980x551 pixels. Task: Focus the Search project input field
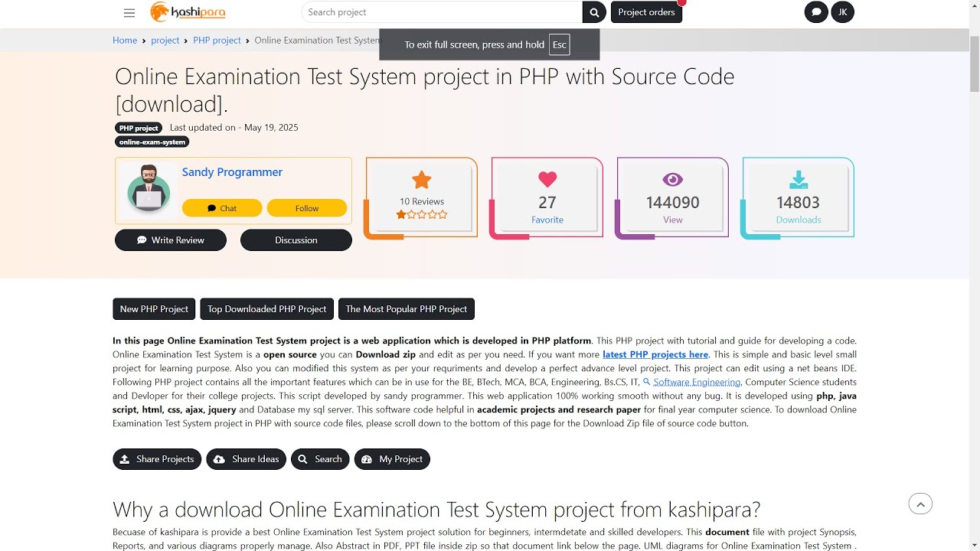pos(442,12)
